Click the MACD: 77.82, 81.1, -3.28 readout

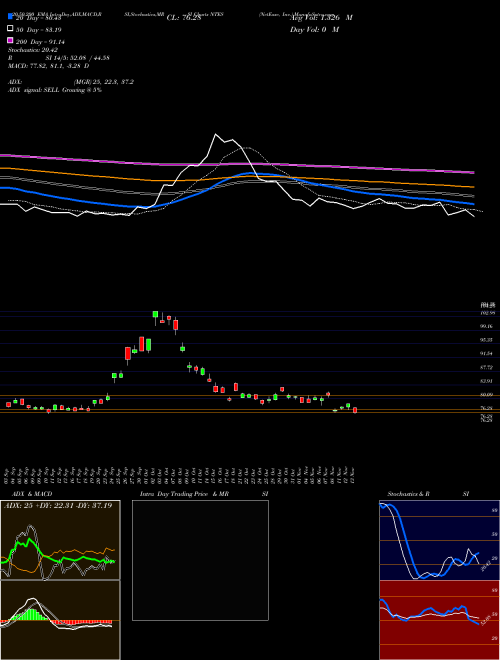[48, 66]
